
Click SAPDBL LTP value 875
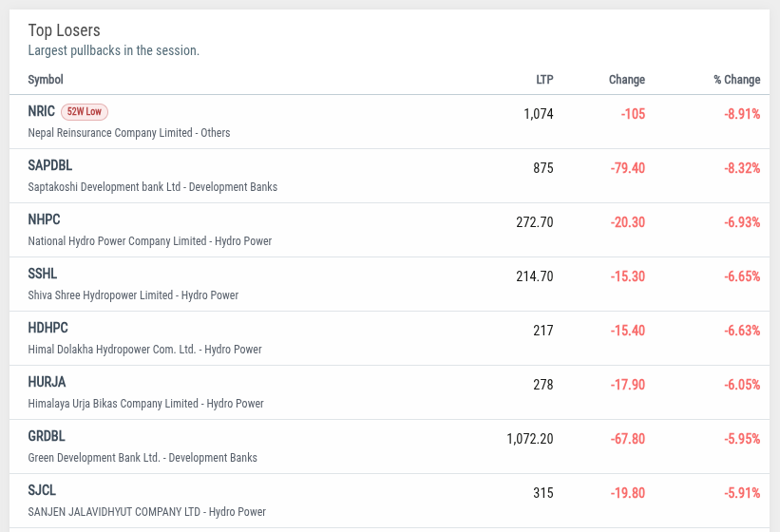click(543, 168)
